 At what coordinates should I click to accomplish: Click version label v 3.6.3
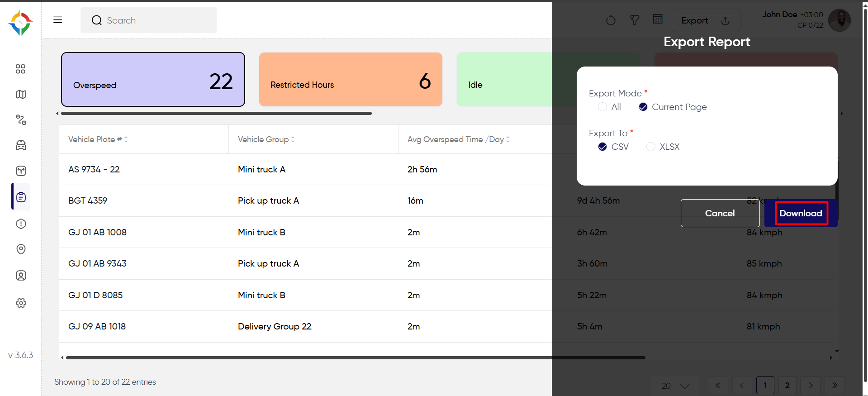(21, 355)
